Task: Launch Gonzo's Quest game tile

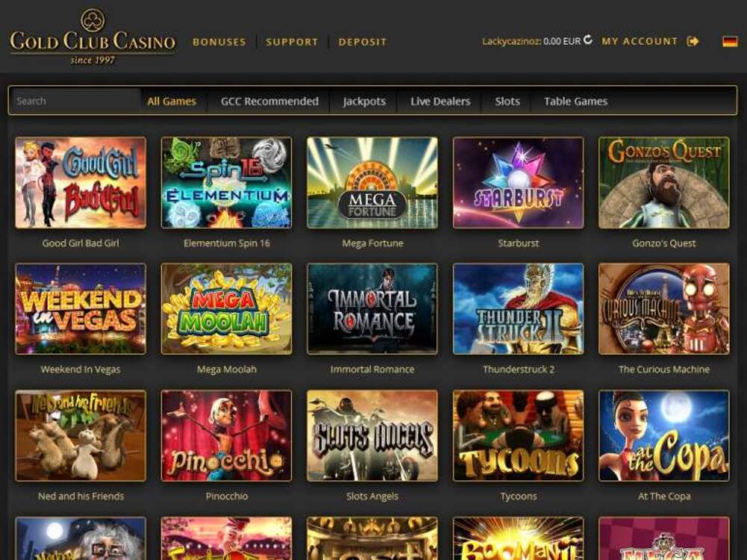Action: click(664, 183)
